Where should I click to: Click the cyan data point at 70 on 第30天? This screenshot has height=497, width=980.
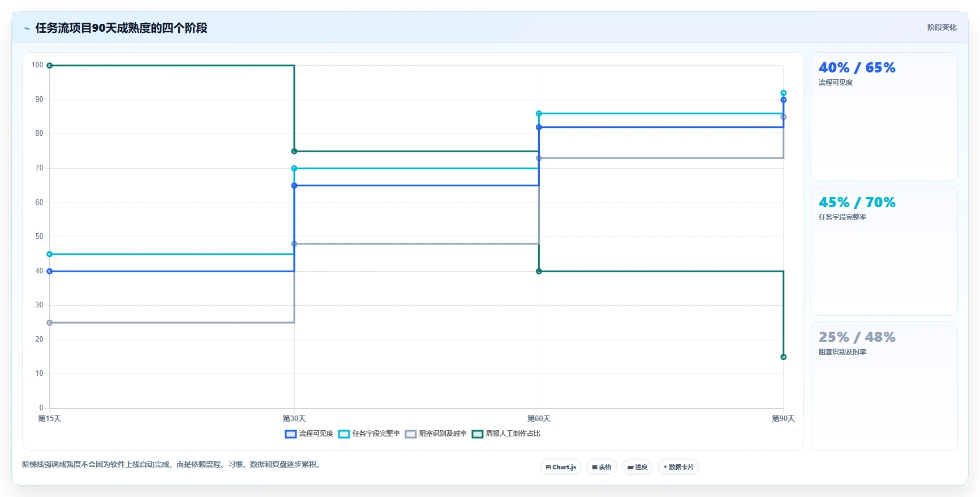[x=294, y=168]
